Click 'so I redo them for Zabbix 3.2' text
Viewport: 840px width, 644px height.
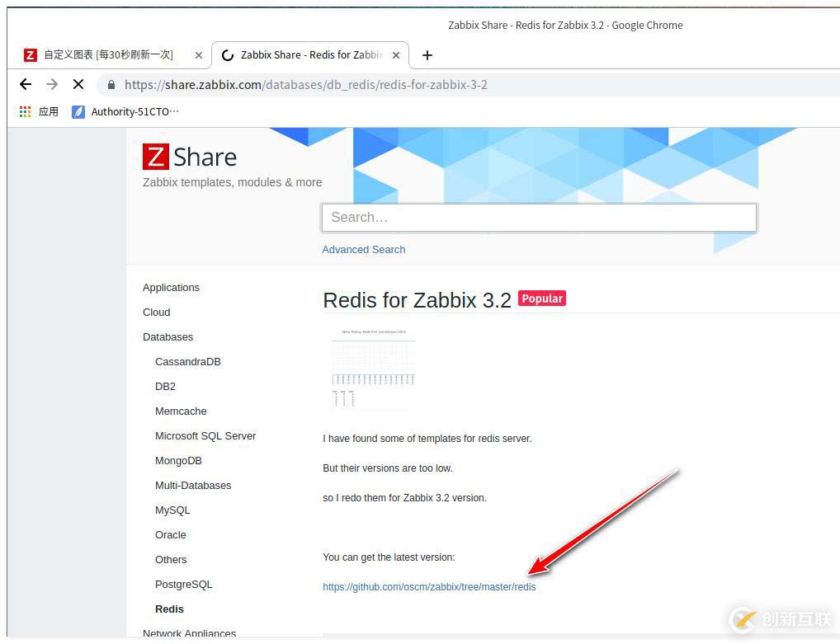click(x=404, y=498)
